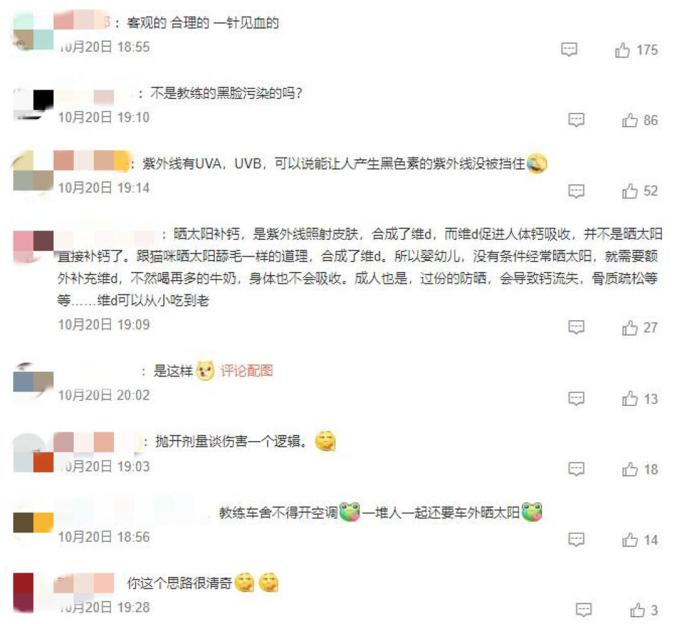The height and width of the screenshot is (624, 677).
Task: Like the 你这个思路很清奇 comment
Action: 637,610
